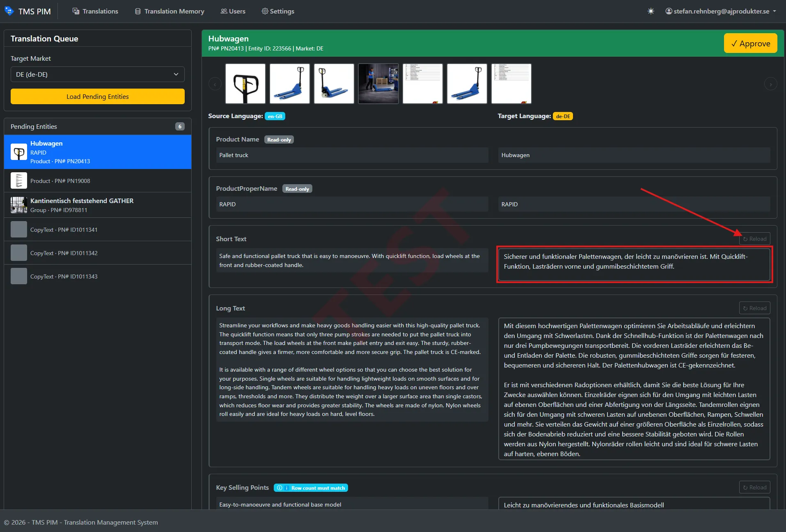Click Load Pending Entities button
The image size is (786, 532).
click(98, 96)
